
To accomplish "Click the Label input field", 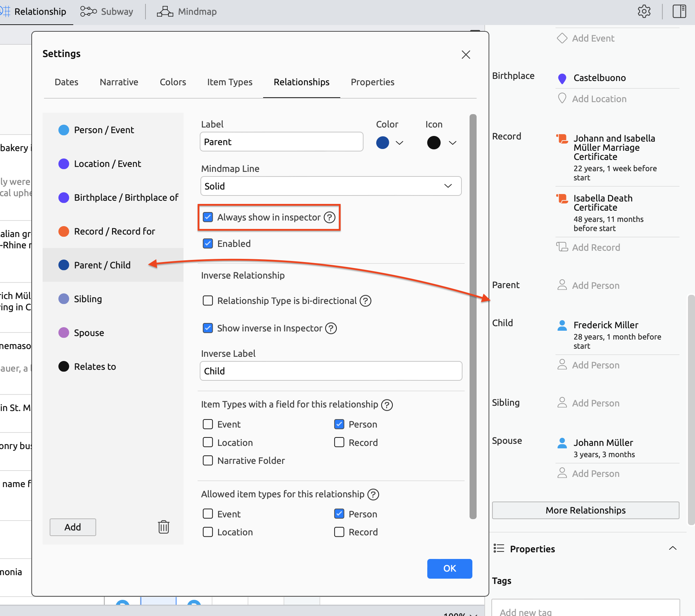I will click(x=281, y=142).
